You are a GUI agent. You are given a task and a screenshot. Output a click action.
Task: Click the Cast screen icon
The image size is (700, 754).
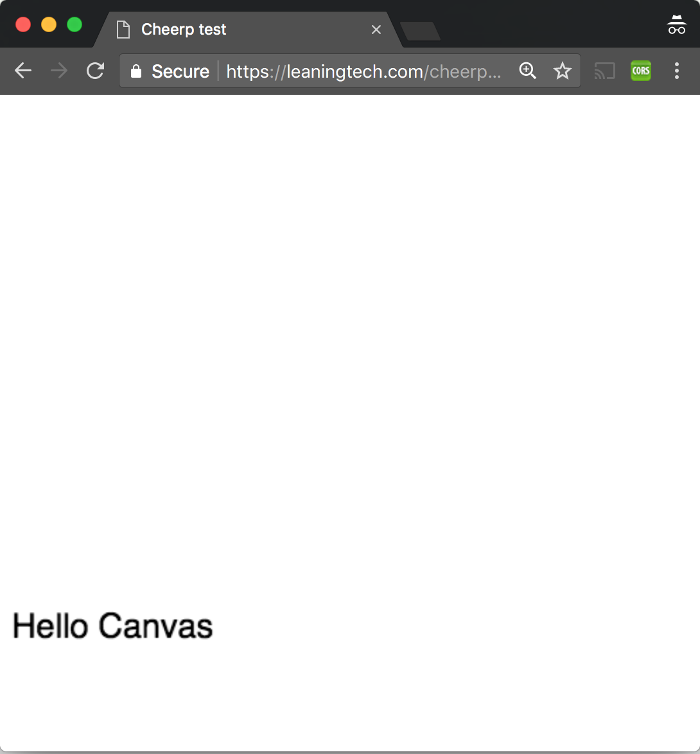tap(604, 71)
